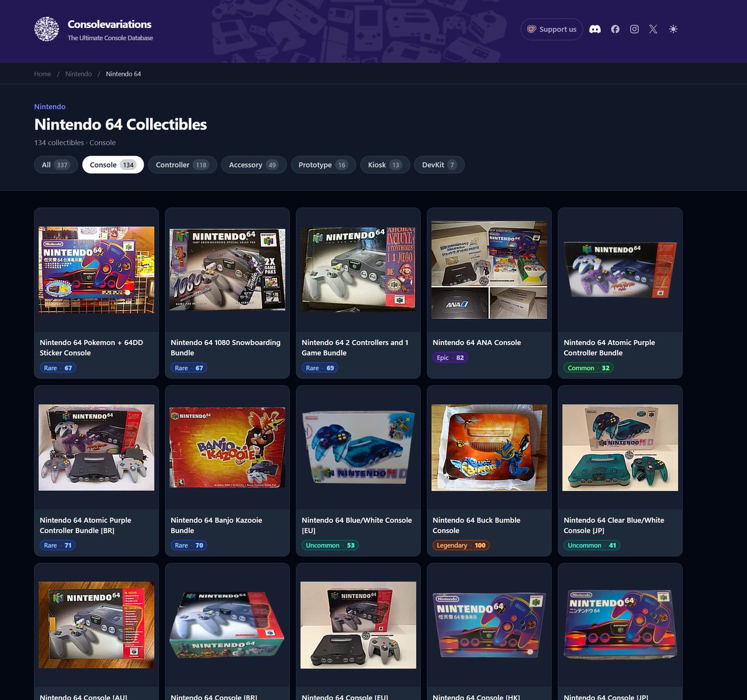Open the Nintendo 64 Console [BR] image
Screen dimensions: 747x700
[x=227, y=625]
